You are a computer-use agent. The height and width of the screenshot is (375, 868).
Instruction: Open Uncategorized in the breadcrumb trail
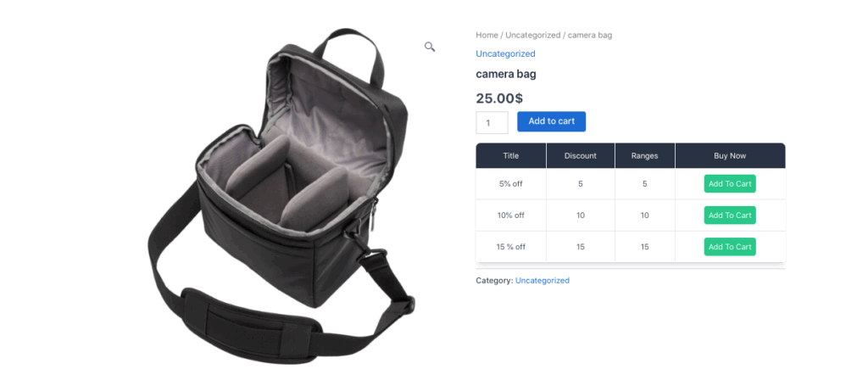point(532,35)
